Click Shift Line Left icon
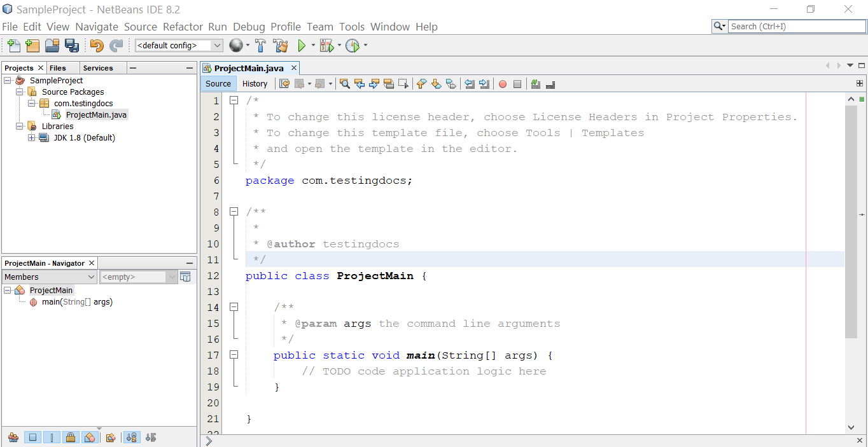 (470, 84)
